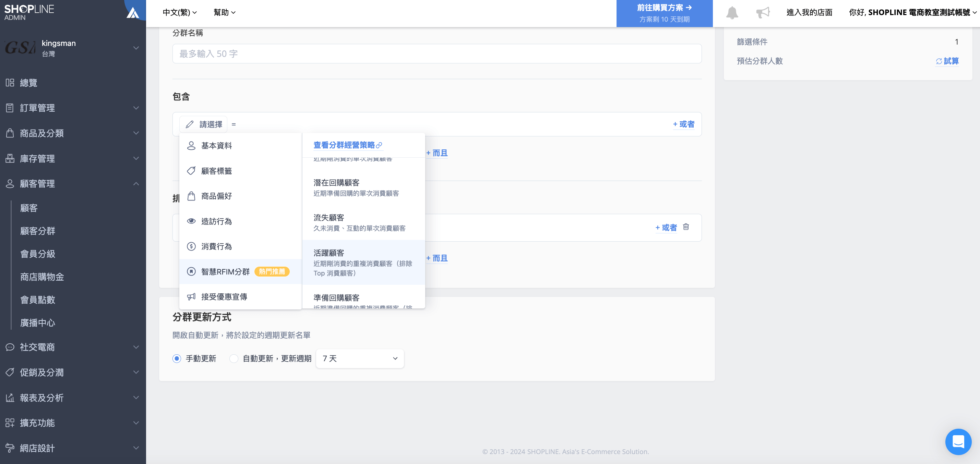Open 顧客 in the sidebar

(x=29, y=208)
